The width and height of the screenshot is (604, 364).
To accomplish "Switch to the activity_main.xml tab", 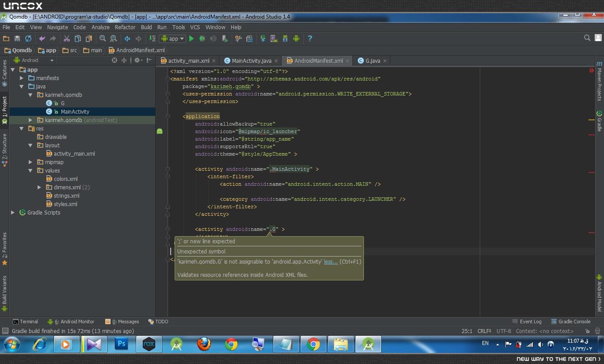I will pyautogui.click(x=188, y=61).
